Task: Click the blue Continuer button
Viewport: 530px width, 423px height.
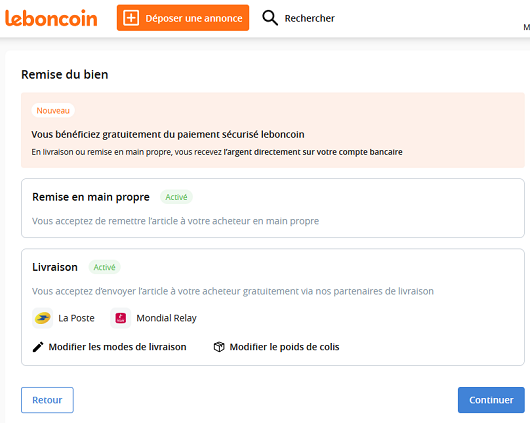Action: (x=491, y=400)
